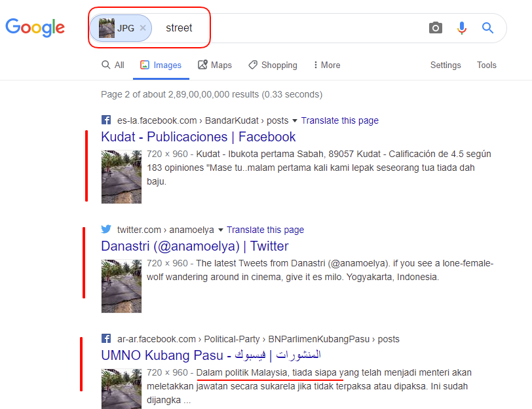The width and height of the screenshot is (532, 409).
Task: Click the Facebook favicon of Kudat result
Action: point(106,120)
